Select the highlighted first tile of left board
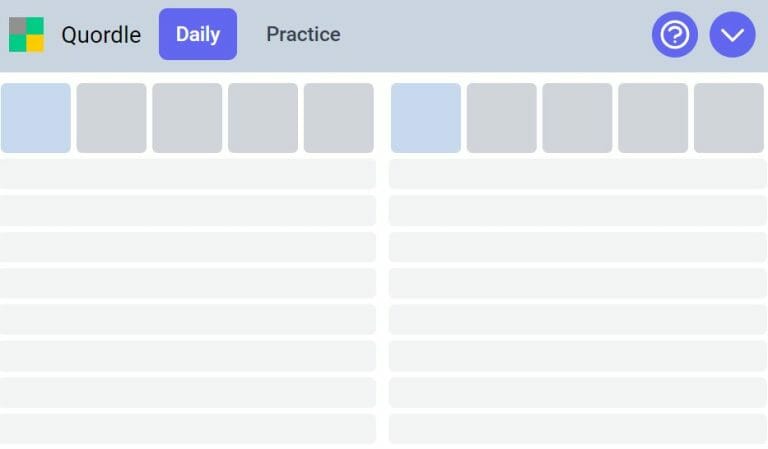This screenshot has height=449, width=768. pos(36,118)
